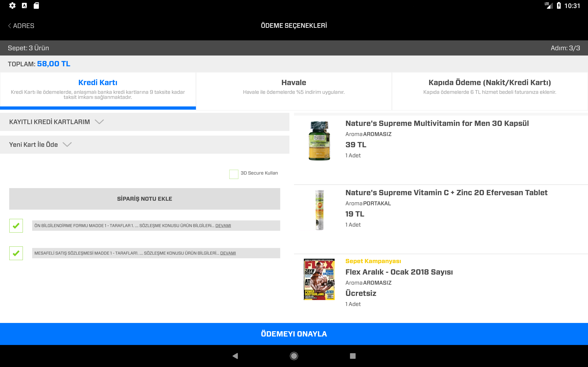This screenshot has width=588, height=367.
Task: Uncheck the Ön Bilgilendirme Formu checkbox
Action: click(x=16, y=225)
